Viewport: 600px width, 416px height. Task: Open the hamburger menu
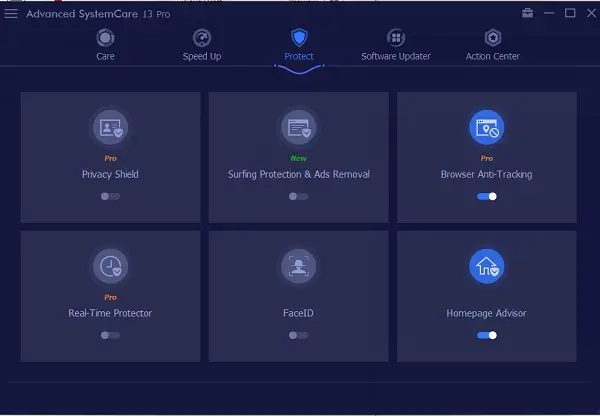(11, 14)
